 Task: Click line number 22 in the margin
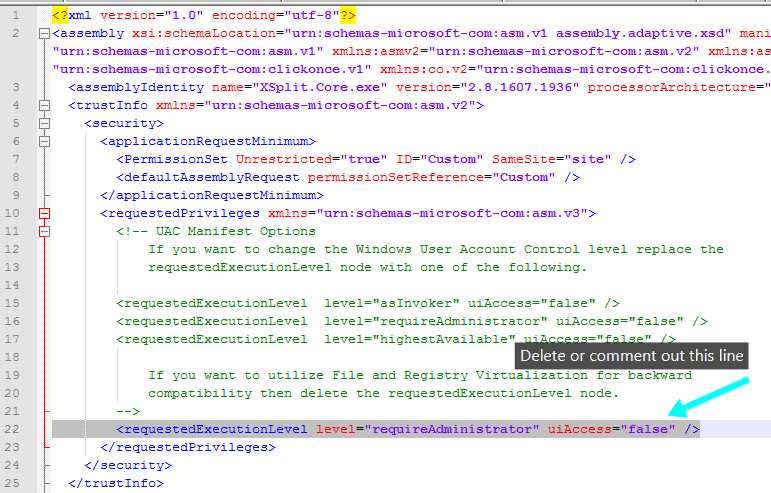[14, 429]
